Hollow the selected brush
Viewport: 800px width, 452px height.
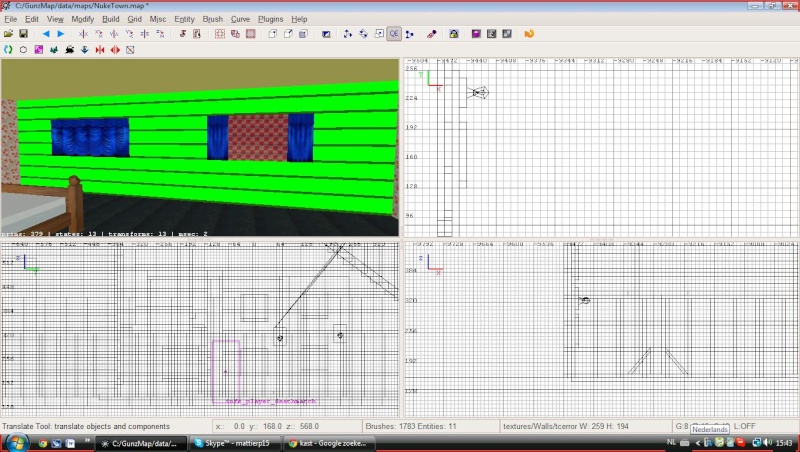[220, 34]
